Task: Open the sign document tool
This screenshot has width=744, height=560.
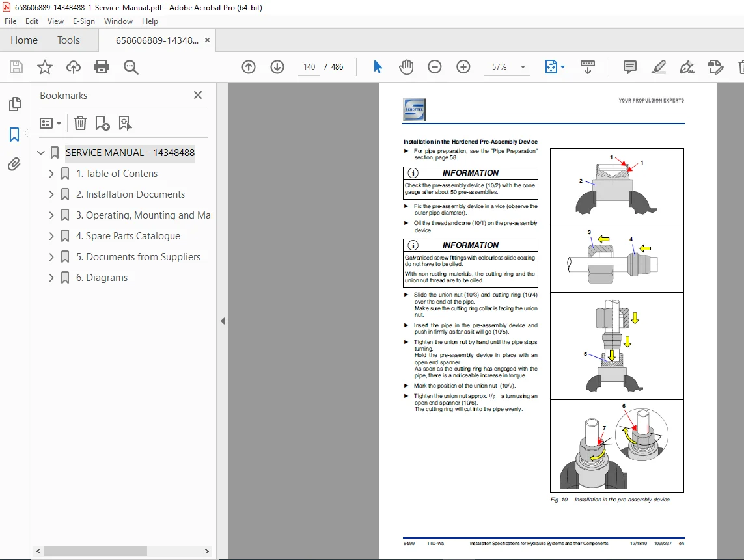Action: click(687, 68)
